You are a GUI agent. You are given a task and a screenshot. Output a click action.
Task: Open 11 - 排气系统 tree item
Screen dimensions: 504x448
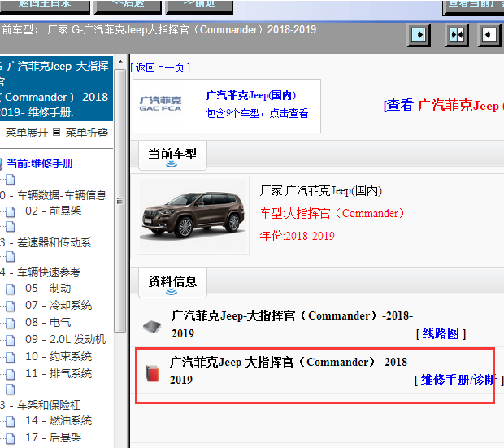click(x=59, y=373)
